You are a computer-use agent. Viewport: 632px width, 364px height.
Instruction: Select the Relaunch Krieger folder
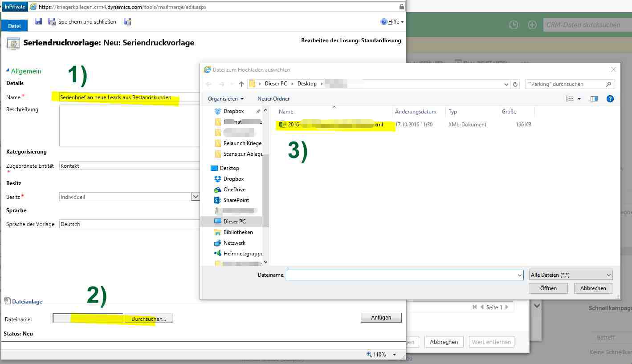click(238, 143)
